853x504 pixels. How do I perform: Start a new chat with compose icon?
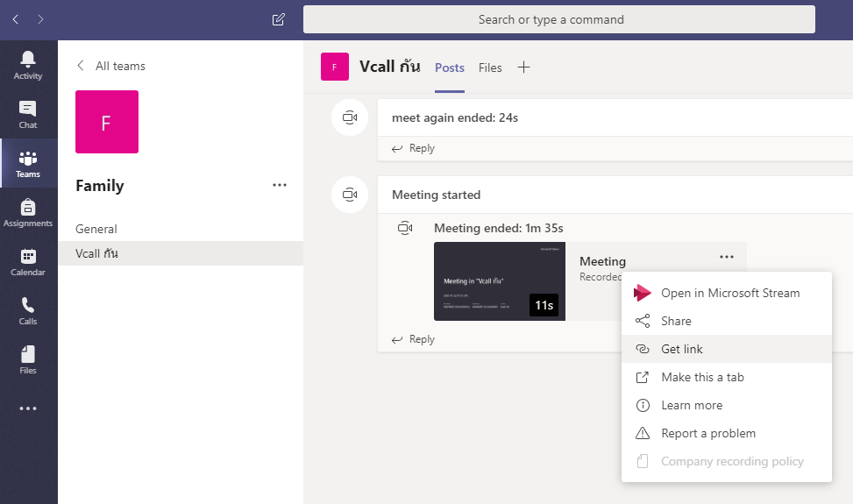point(279,19)
